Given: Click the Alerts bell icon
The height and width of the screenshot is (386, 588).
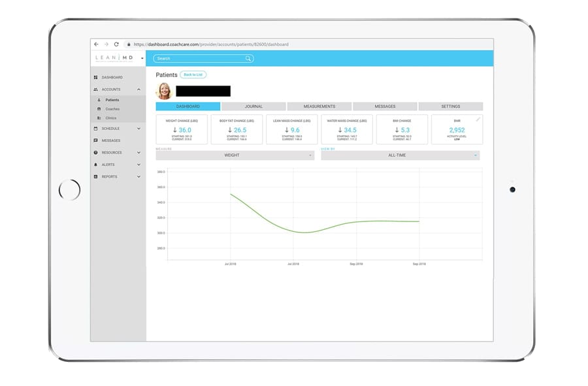Looking at the screenshot, I should [95, 165].
